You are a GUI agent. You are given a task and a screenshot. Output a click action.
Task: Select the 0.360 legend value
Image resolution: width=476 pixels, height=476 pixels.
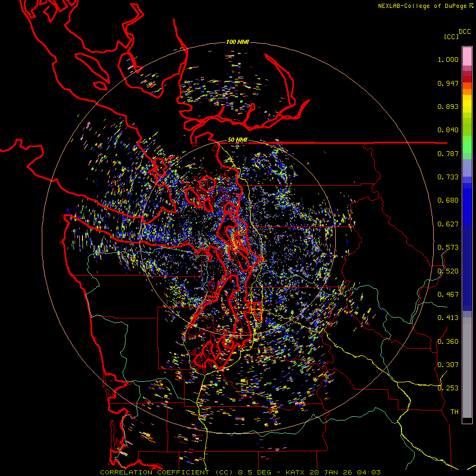(448, 342)
